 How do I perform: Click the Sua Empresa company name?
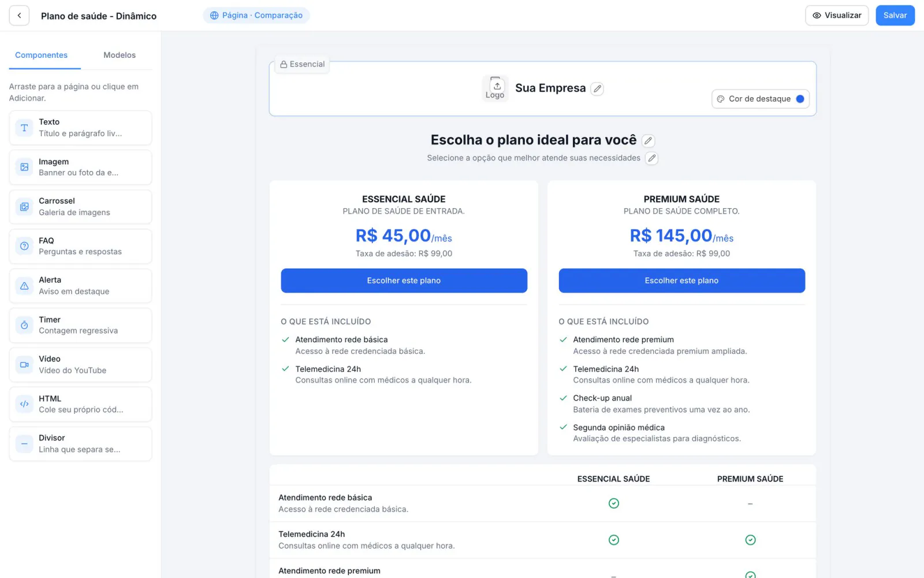click(550, 88)
